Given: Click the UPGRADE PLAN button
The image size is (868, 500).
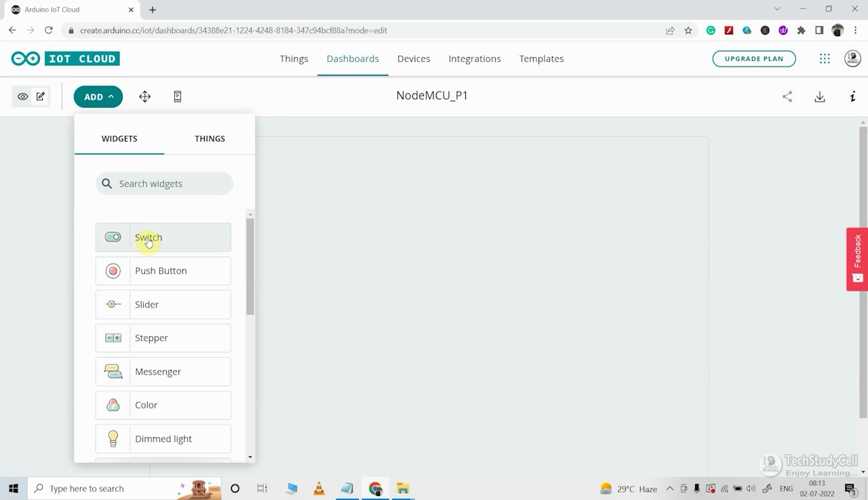Looking at the screenshot, I should 754,58.
